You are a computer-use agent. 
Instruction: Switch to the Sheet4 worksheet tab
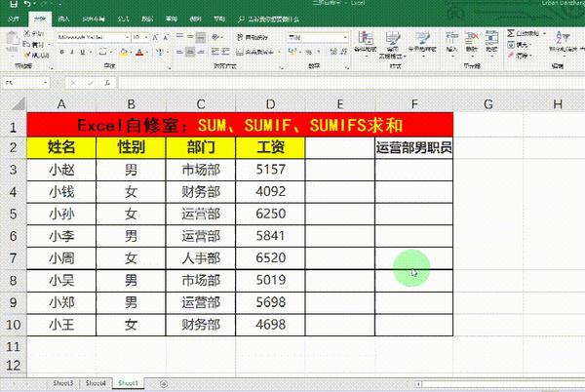(x=96, y=383)
